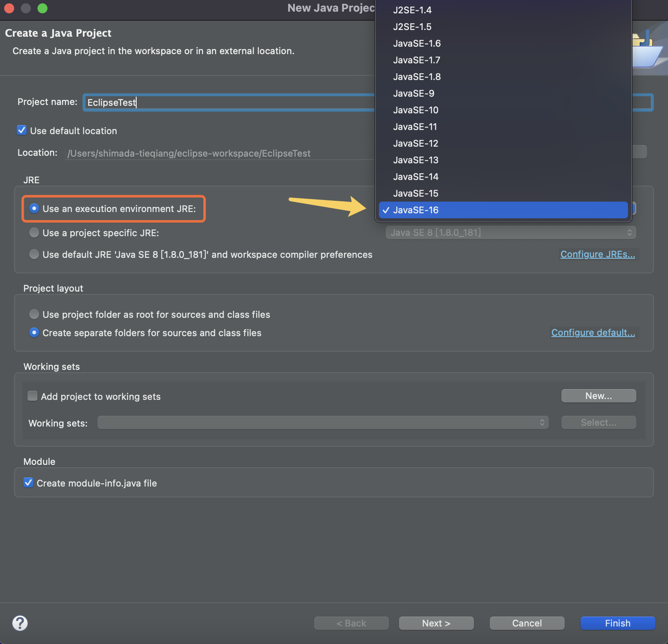This screenshot has width=668, height=644.
Task: Choose "Use default JRE 'Java SE 8'" option
Action: click(34, 254)
